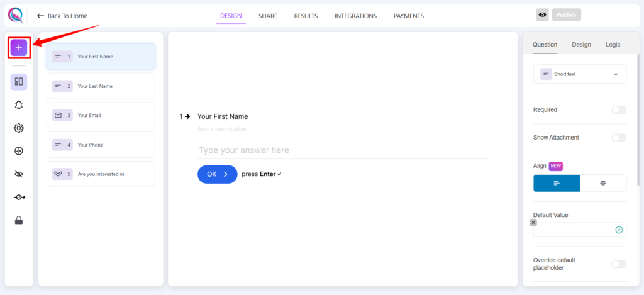The width and height of the screenshot is (644, 295).
Task: Open the settings gear icon in sidebar
Action: point(19,128)
